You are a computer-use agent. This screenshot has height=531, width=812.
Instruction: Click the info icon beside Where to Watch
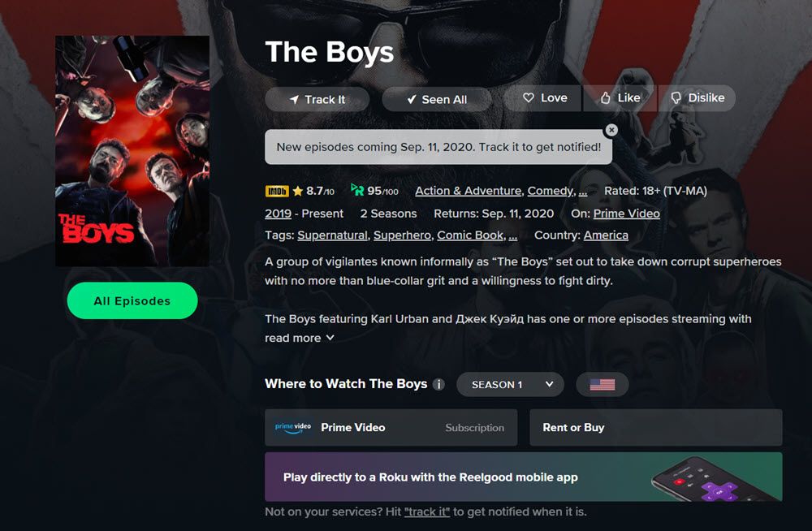pyautogui.click(x=438, y=384)
